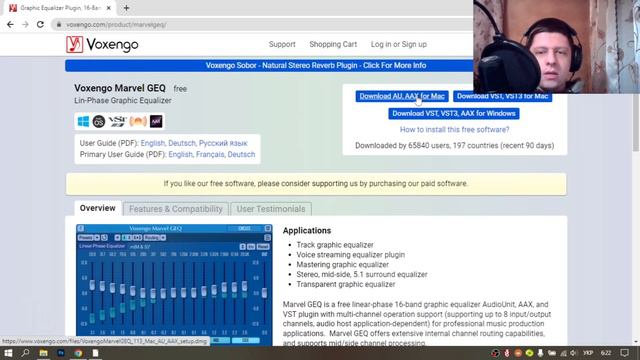Click the 'Downloaded by 65840 users' text
This screenshot has width=640, height=360.
coord(454,146)
